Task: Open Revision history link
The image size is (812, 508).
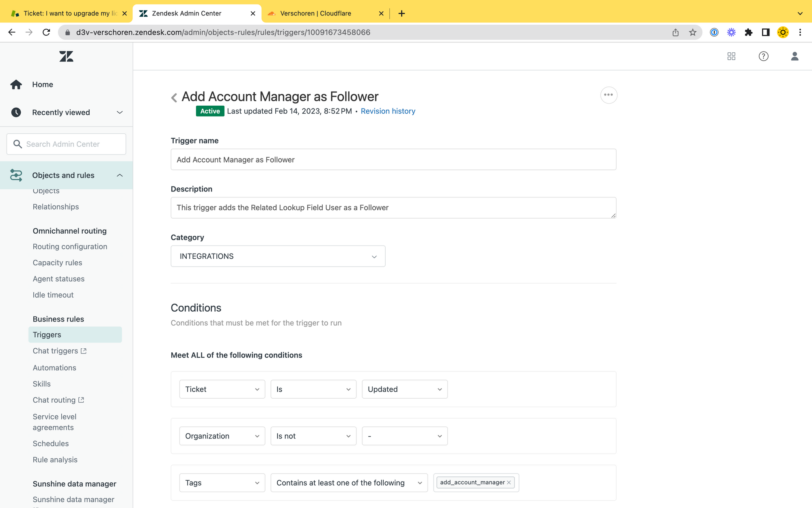Action: pos(388,111)
